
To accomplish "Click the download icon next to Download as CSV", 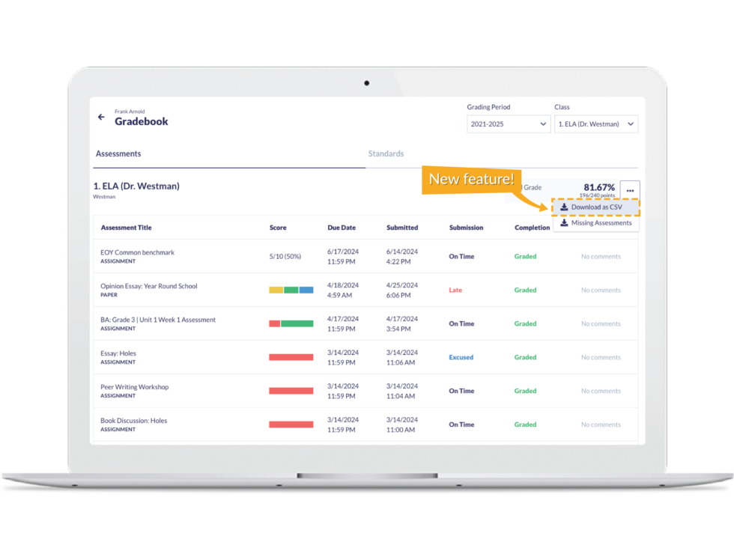I will (x=564, y=207).
